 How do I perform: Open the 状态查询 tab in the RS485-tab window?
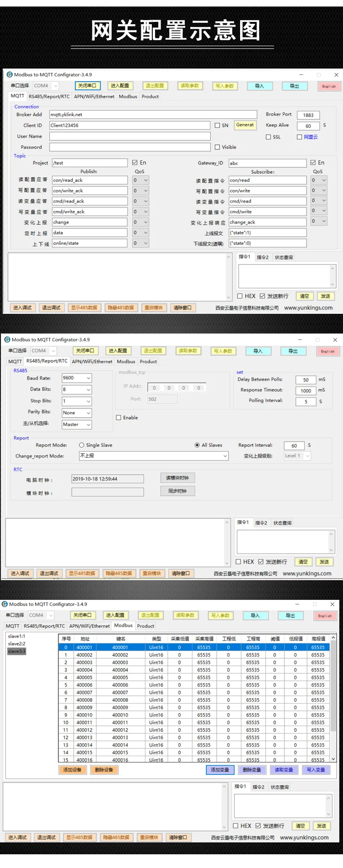282,523
